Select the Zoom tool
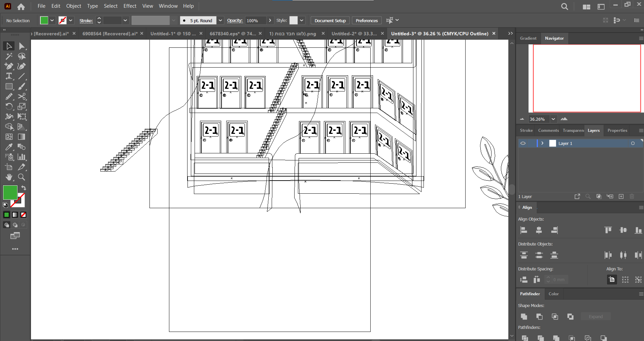The width and height of the screenshot is (644, 341). tap(22, 177)
